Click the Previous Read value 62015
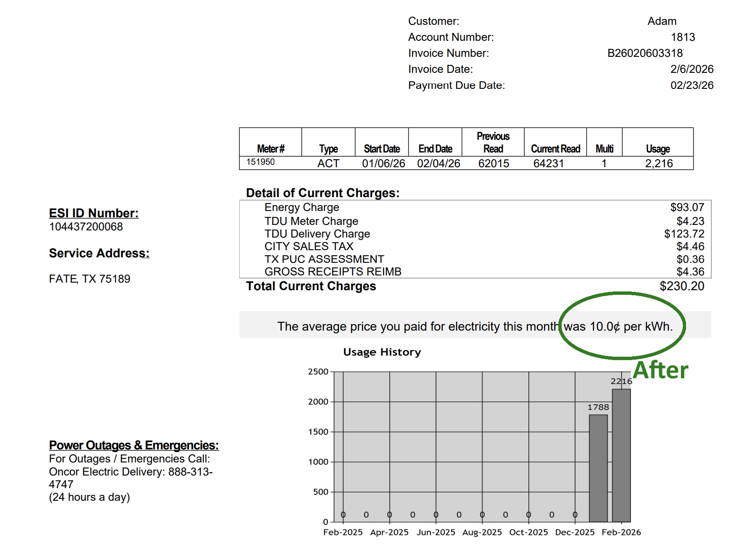 point(493,163)
